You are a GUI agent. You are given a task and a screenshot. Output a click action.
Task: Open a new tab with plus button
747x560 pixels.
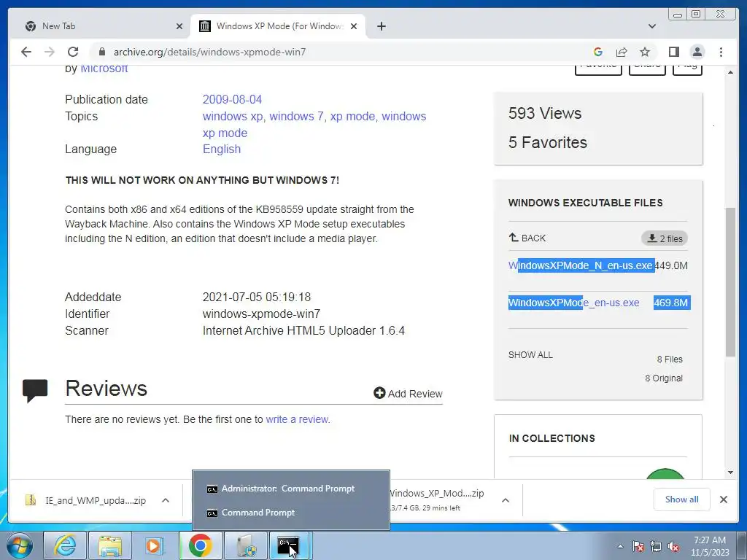pos(381,26)
